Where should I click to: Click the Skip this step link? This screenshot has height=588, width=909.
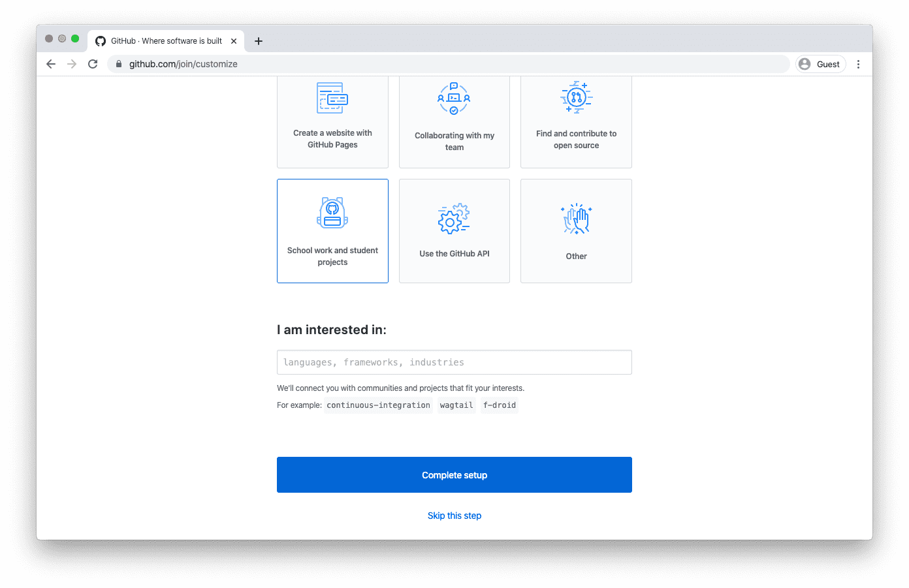(455, 516)
